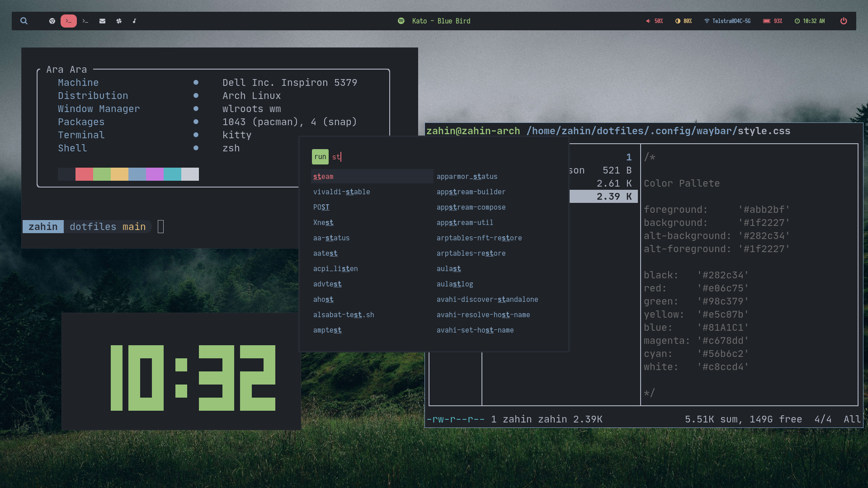The height and width of the screenshot is (488, 868).
Task: Click the 10:32 AM clock in the bar
Action: pyautogui.click(x=810, y=21)
